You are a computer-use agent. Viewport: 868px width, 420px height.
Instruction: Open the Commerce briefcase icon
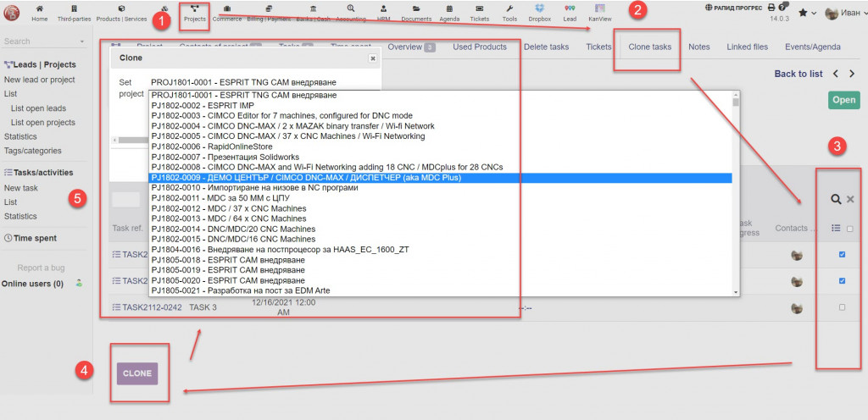(227, 8)
